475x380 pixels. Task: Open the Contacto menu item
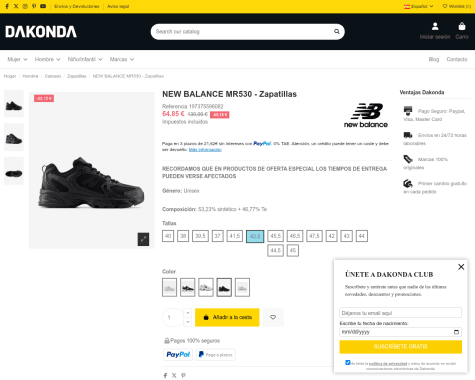457,59
